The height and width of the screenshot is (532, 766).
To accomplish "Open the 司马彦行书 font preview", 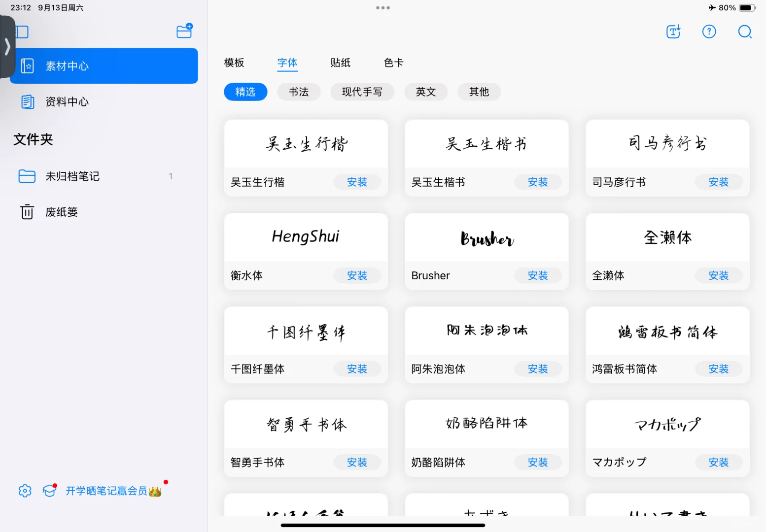I will (x=667, y=144).
